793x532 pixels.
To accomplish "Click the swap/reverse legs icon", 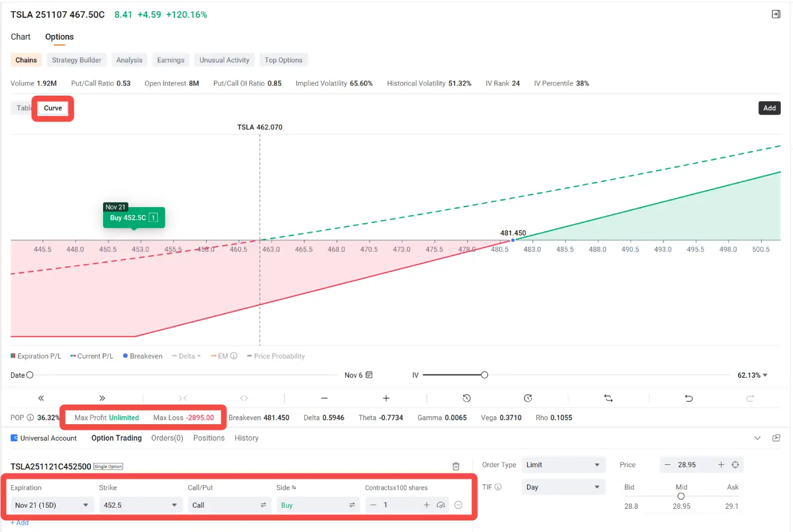I will point(608,398).
